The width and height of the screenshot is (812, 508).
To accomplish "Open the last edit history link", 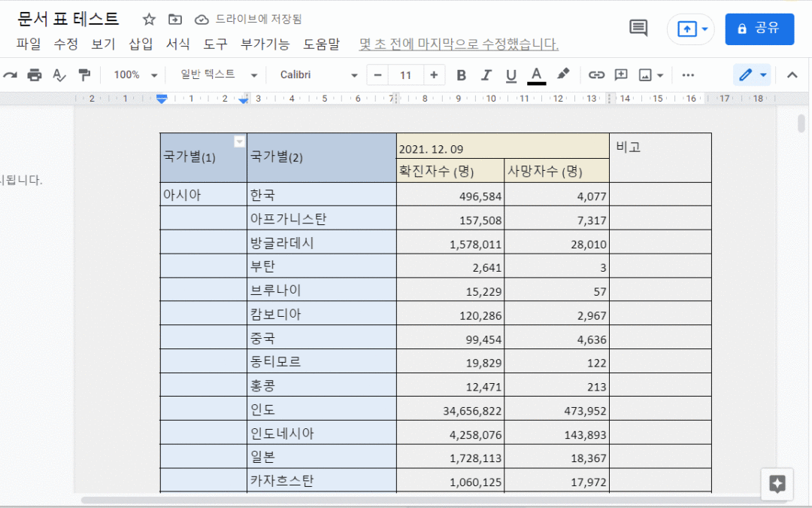I will (459, 44).
